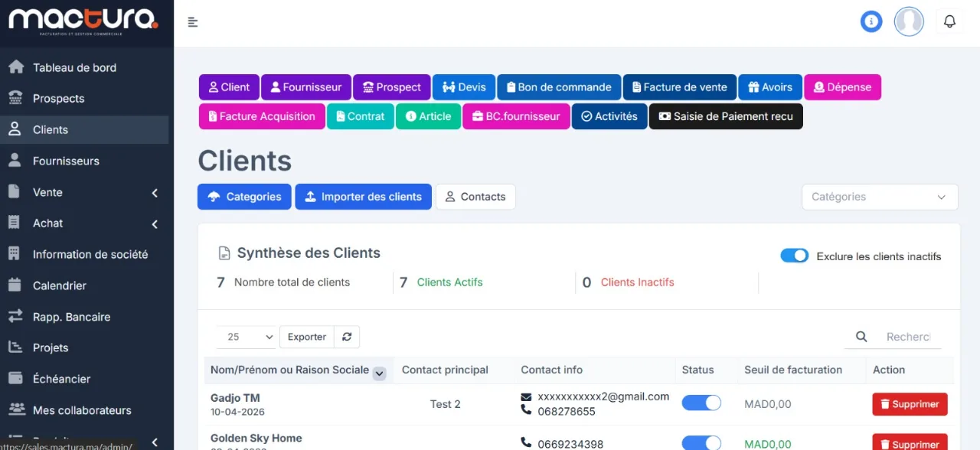
Task: Click blue Categories button
Action: [244, 197]
